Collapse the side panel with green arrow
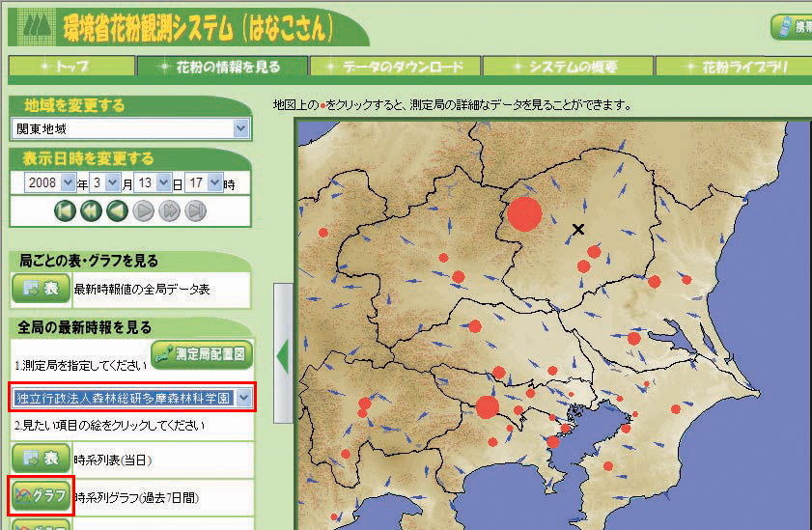 click(283, 355)
